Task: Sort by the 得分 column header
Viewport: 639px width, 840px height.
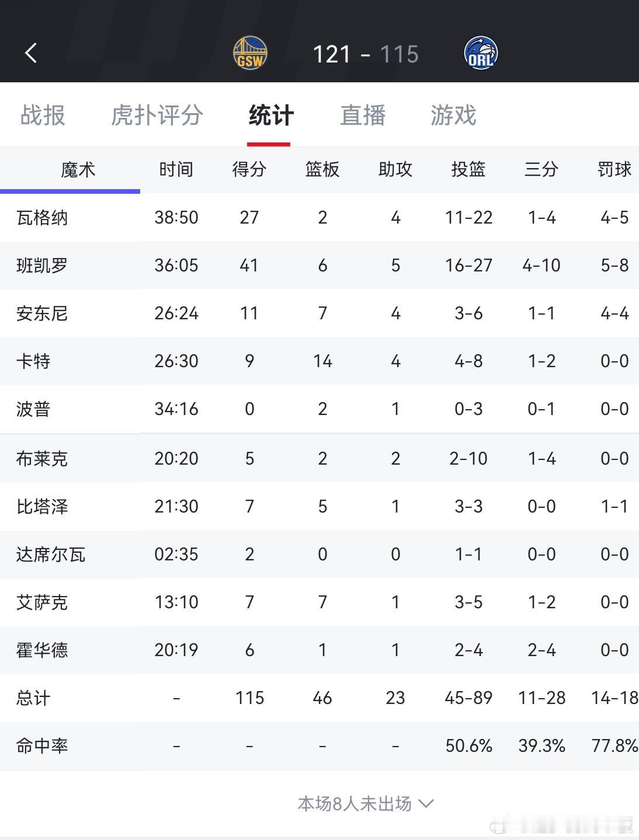Action: 249,169
